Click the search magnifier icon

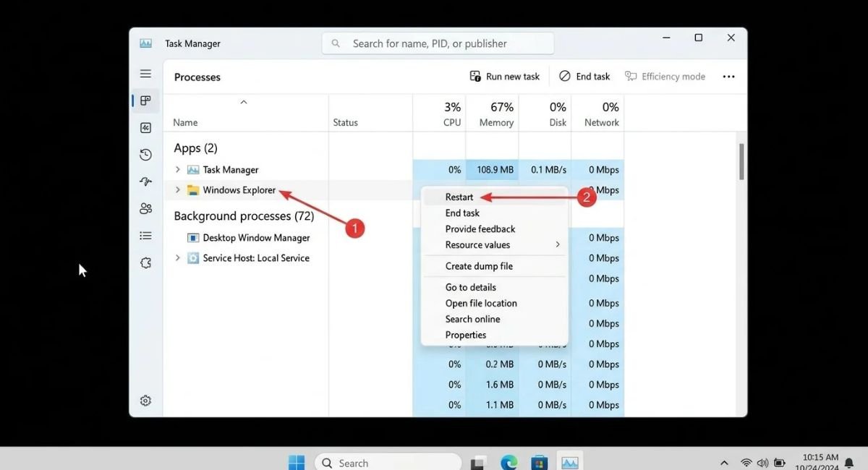point(336,43)
